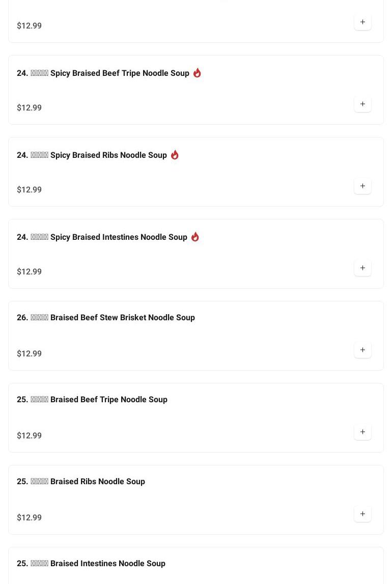Open item 26 Braised Beef Stew Brisket title

(x=106, y=318)
